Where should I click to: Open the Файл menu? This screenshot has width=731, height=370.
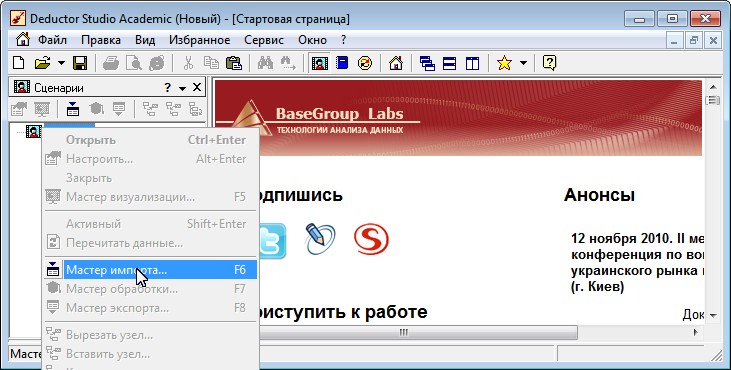tap(52, 40)
